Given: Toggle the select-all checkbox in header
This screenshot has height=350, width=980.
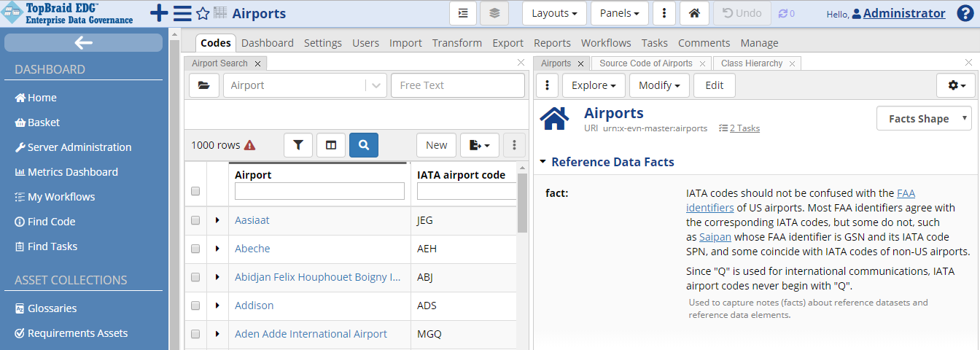Looking at the screenshot, I should [195, 191].
